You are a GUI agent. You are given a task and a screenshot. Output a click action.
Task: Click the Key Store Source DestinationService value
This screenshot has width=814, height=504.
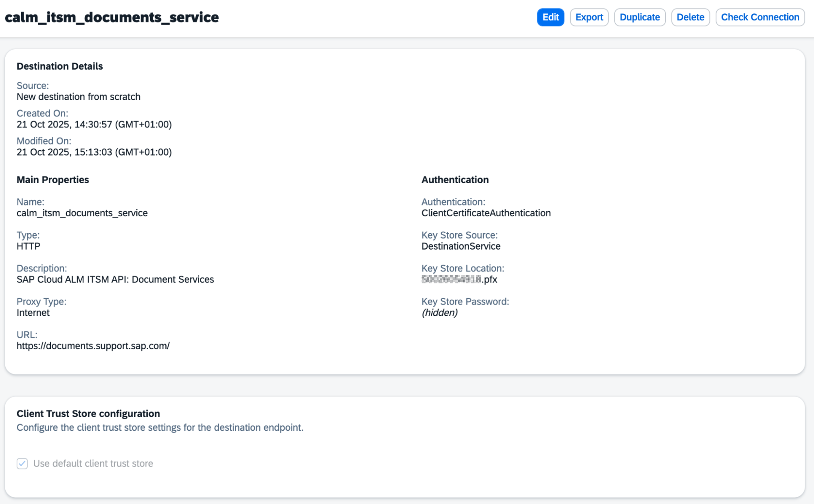(x=461, y=246)
